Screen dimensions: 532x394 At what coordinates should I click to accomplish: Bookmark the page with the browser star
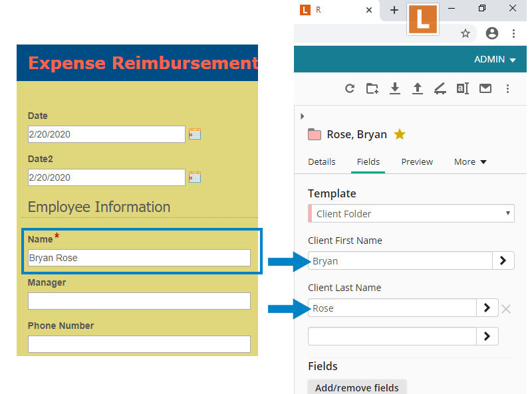(465, 33)
